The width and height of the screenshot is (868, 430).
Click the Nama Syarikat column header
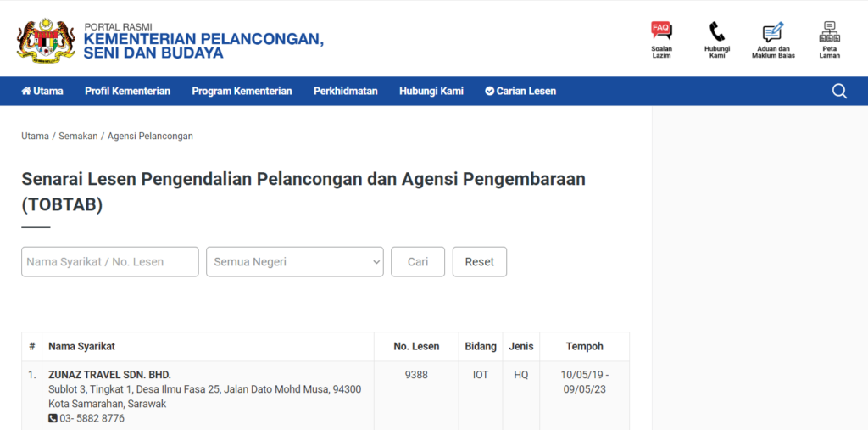coord(82,346)
